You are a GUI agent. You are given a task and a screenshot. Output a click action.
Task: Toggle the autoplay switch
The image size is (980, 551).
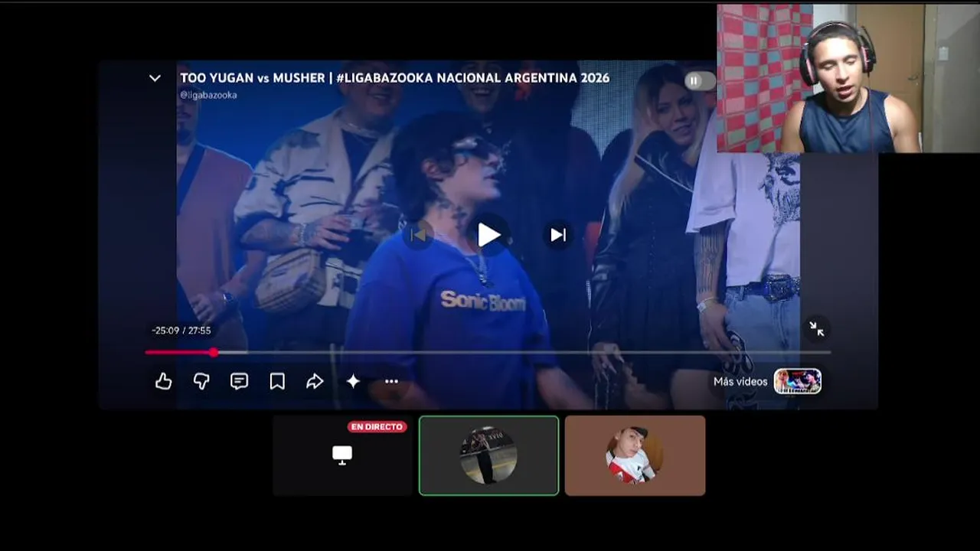(x=700, y=80)
